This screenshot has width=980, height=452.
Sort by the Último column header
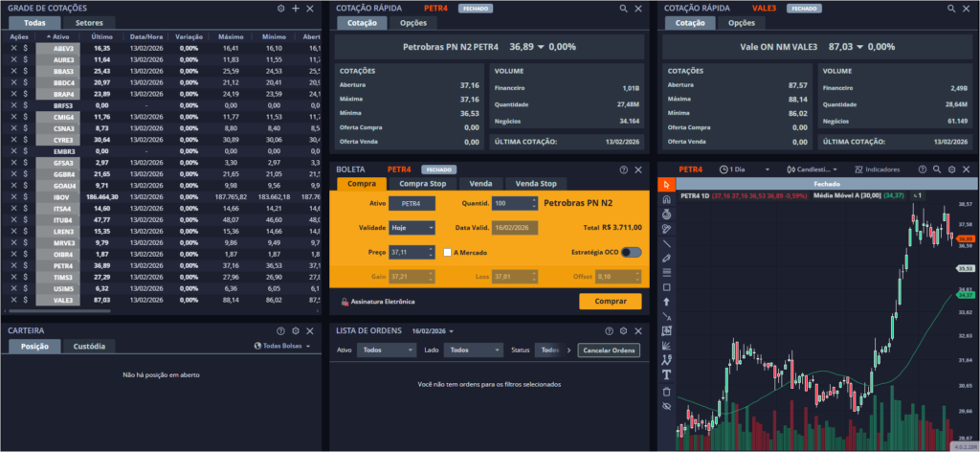tap(101, 37)
